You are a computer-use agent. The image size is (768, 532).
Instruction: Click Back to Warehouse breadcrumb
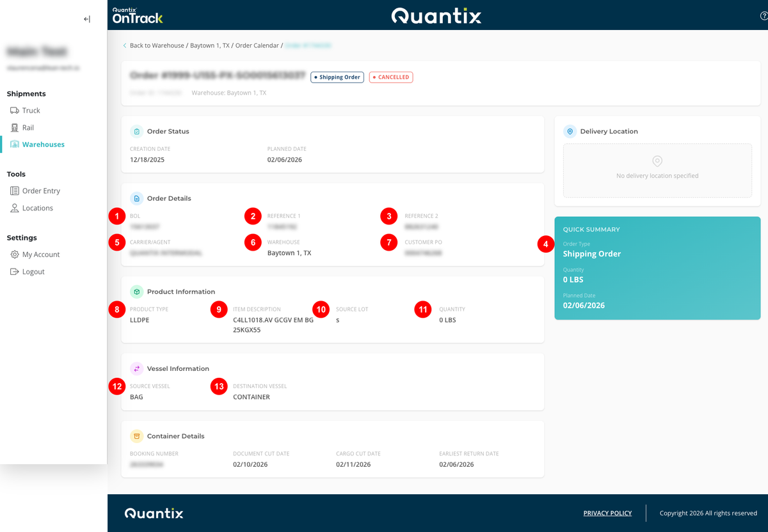tap(156, 45)
